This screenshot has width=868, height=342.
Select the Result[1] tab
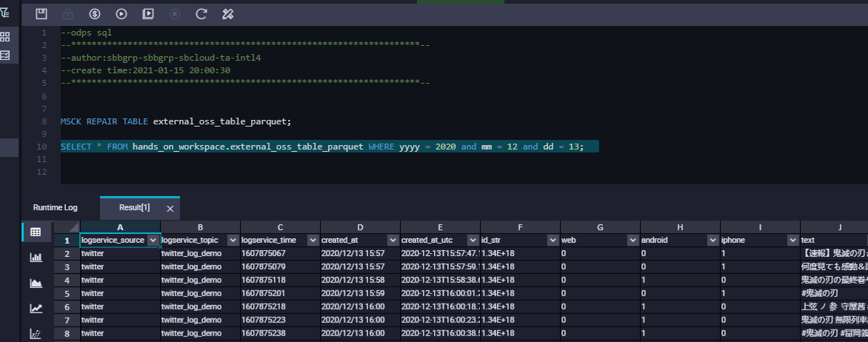coord(135,207)
